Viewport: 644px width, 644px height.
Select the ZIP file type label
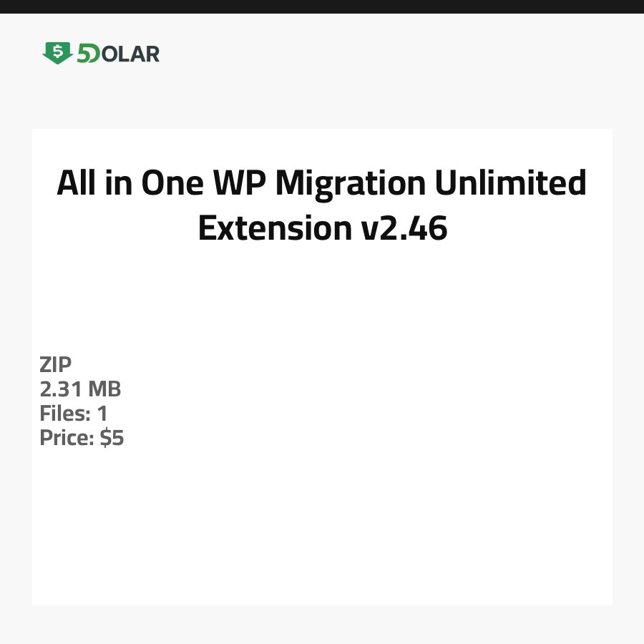(56, 365)
